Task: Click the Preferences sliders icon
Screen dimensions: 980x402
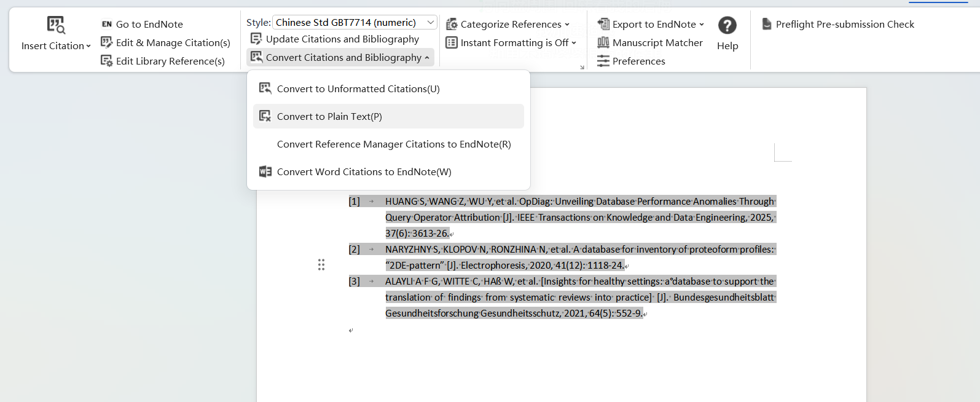Action: (603, 61)
